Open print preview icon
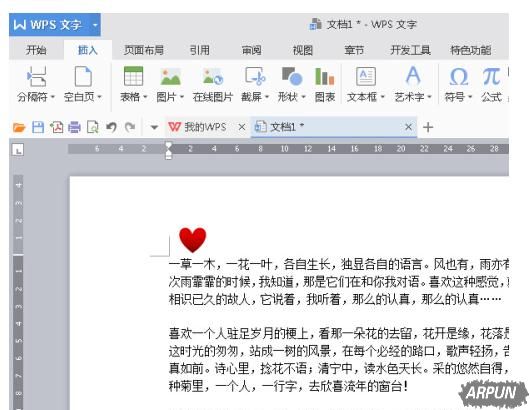 pyautogui.click(x=93, y=127)
